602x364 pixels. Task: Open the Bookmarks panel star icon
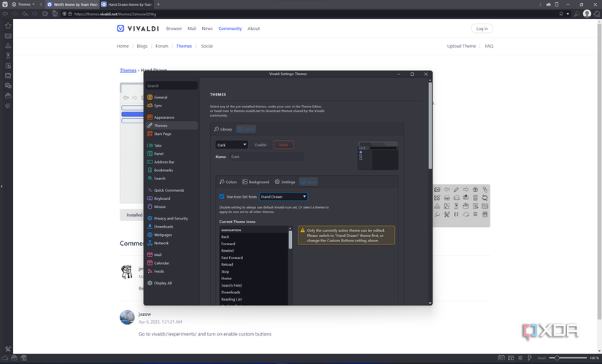[x=8, y=26]
